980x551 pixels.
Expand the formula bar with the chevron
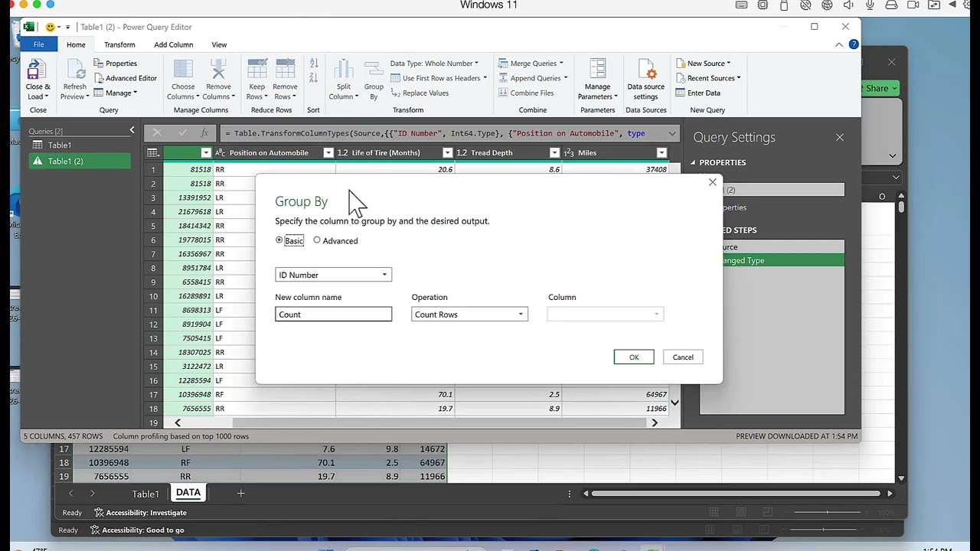click(x=672, y=133)
